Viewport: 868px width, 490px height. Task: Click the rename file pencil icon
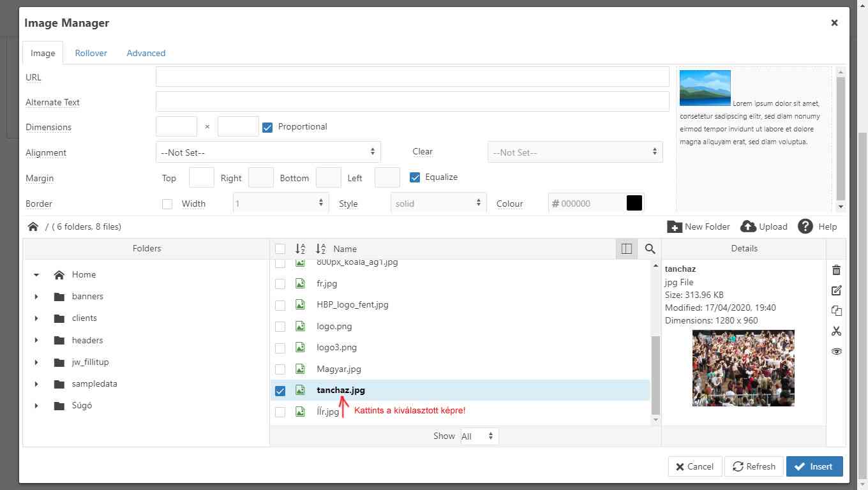tap(836, 290)
